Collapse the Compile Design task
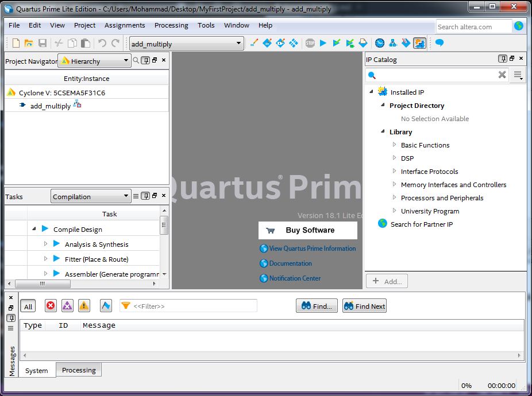Image resolution: width=532 pixels, height=396 pixels. 34,229
